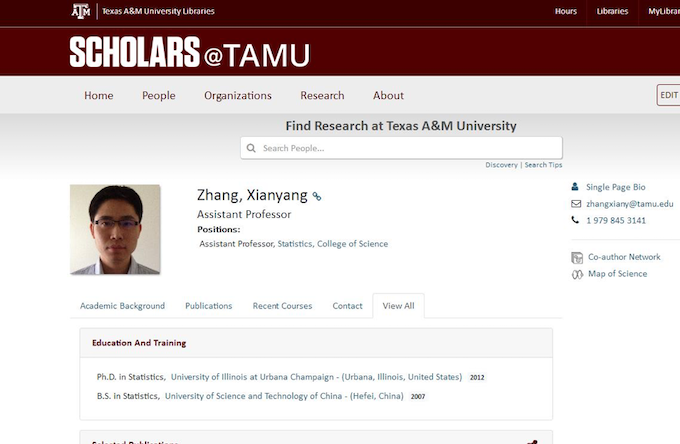Open the Organizations navigation menu
680x444 pixels.
click(x=238, y=96)
